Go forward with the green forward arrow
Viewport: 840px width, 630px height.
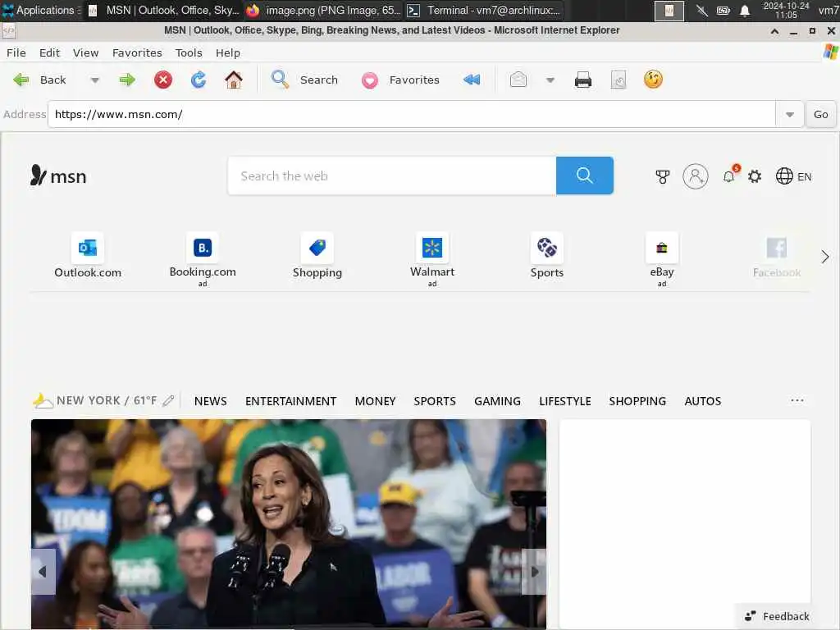[127, 80]
